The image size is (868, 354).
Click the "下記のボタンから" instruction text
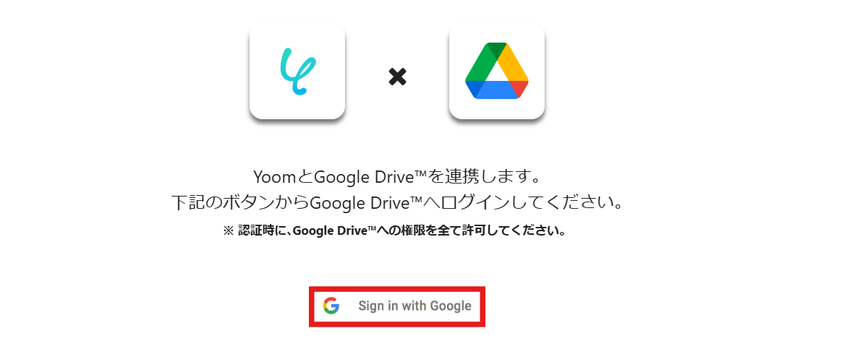[x=240, y=202]
